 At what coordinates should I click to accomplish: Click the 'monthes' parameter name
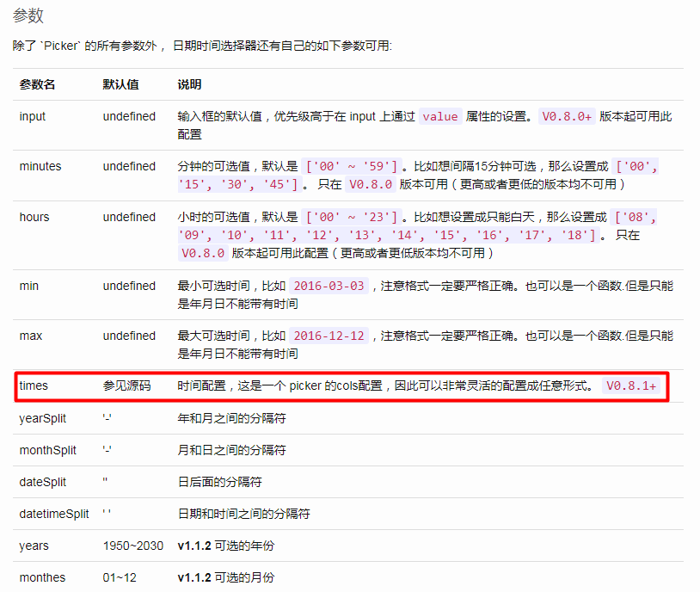pos(41,577)
